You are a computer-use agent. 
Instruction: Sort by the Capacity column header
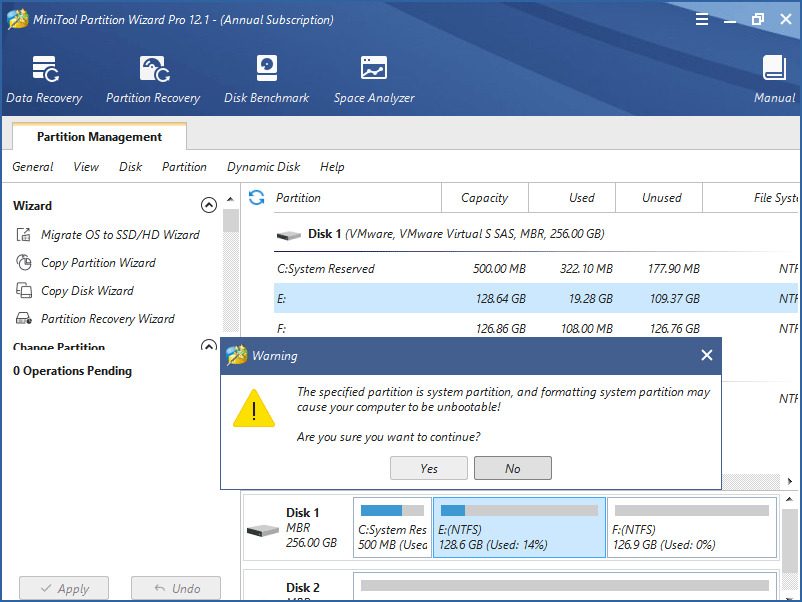click(484, 198)
